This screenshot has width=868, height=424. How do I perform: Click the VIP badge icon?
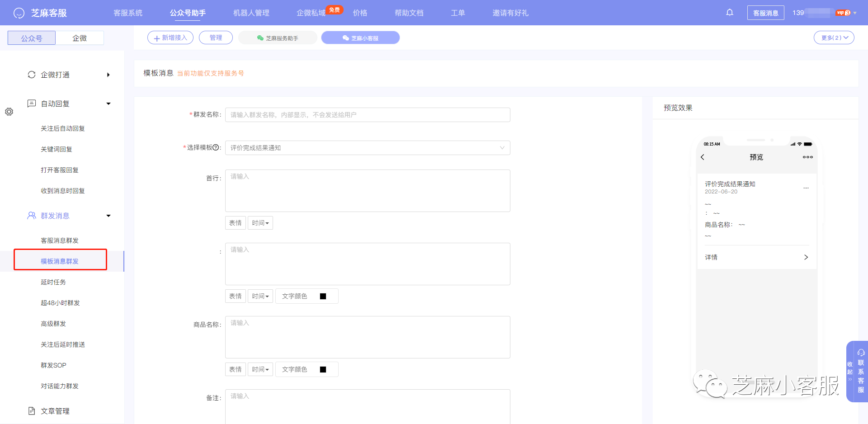(x=843, y=13)
